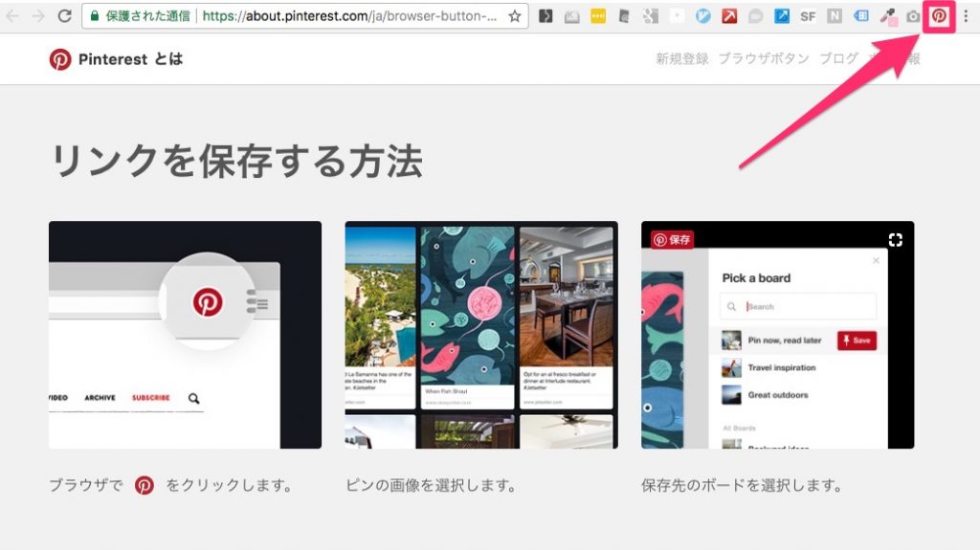Open the Chrome three-dot menu
The height and width of the screenshot is (550, 980).
coord(967,16)
